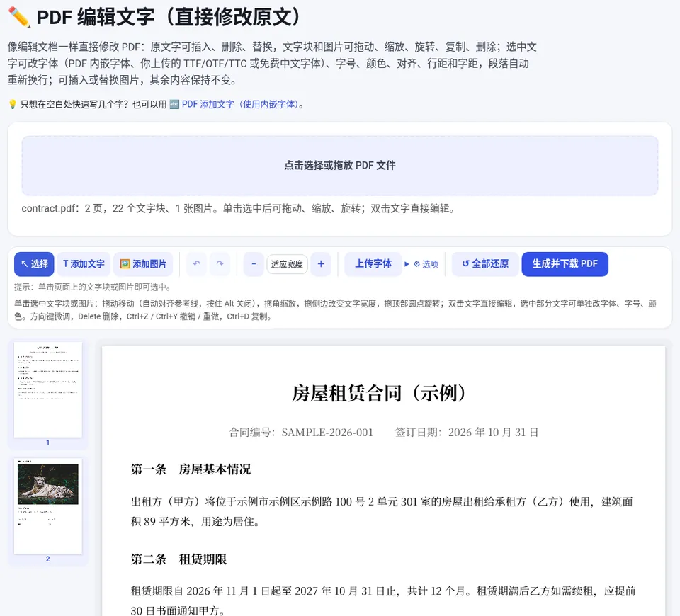Click the Fit Width (适应宽度) button
The width and height of the screenshot is (680, 616).
(x=287, y=264)
